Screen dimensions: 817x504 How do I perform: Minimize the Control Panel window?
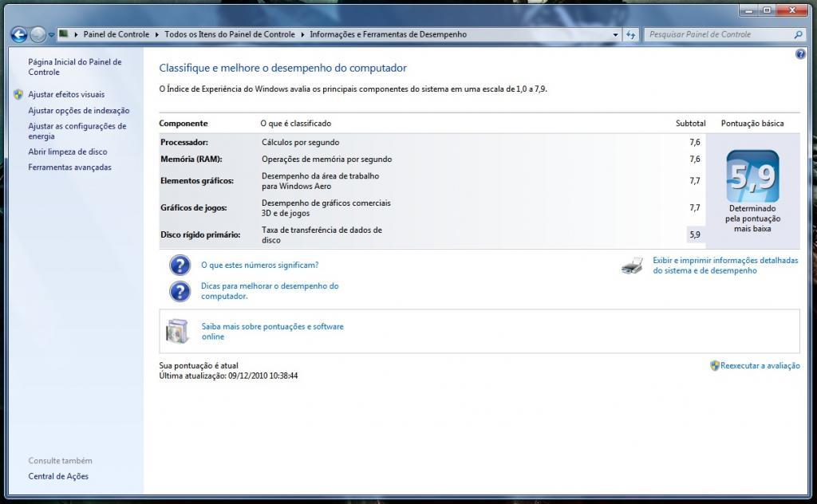point(748,10)
